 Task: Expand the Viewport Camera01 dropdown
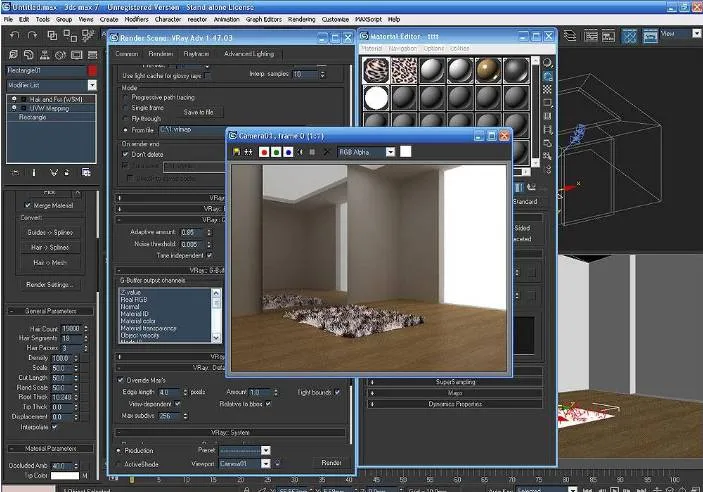266,463
